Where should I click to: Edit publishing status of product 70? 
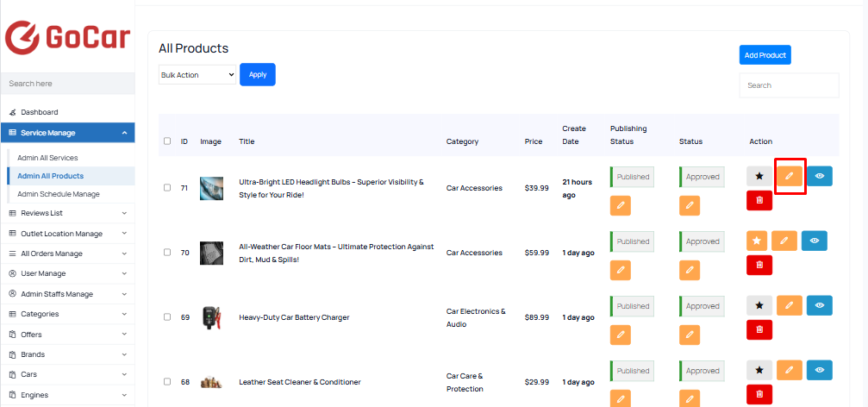click(x=621, y=270)
